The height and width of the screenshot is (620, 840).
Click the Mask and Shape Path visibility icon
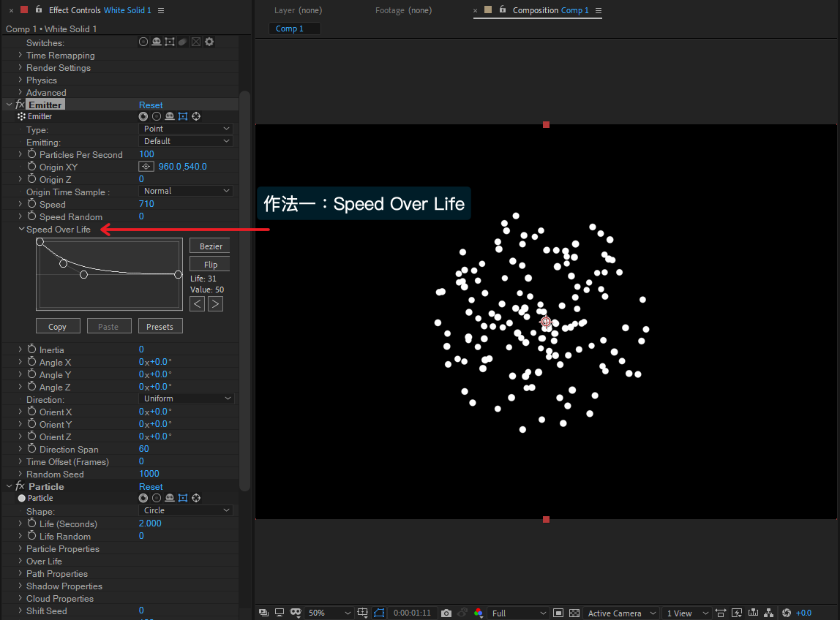click(379, 613)
